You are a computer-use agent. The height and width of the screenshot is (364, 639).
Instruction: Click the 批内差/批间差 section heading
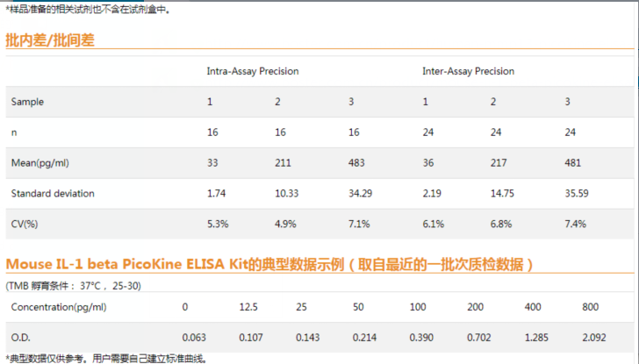click(49, 39)
